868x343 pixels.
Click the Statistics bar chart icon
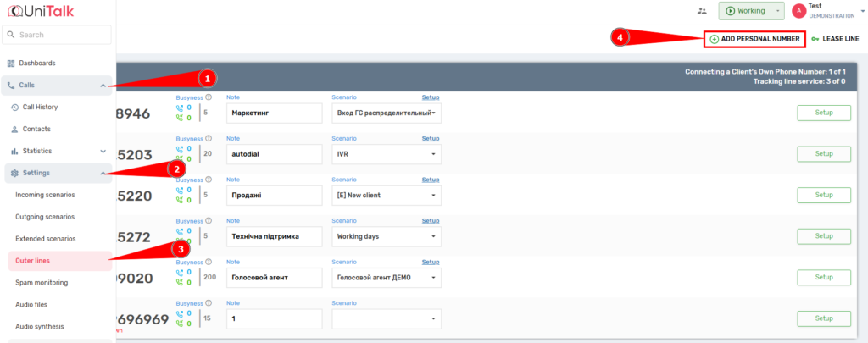(14, 152)
